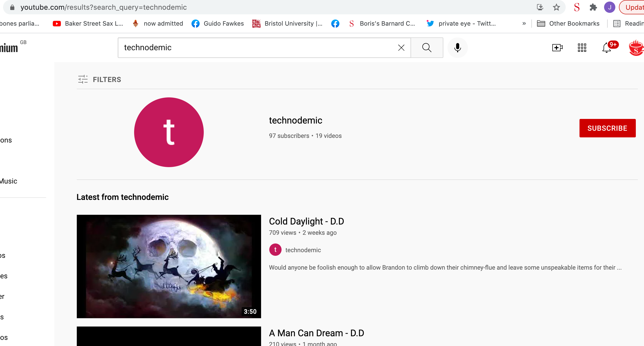The height and width of the screenshot is (346, 644).
Task: Open the Cold Daylight - D.D video title
Action: (306, 221)
